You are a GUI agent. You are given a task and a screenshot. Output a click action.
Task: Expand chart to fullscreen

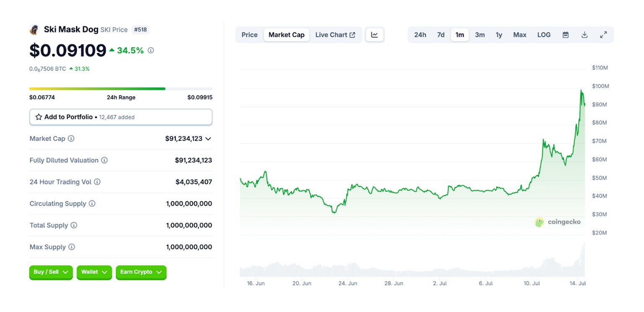tap(603, 35)
